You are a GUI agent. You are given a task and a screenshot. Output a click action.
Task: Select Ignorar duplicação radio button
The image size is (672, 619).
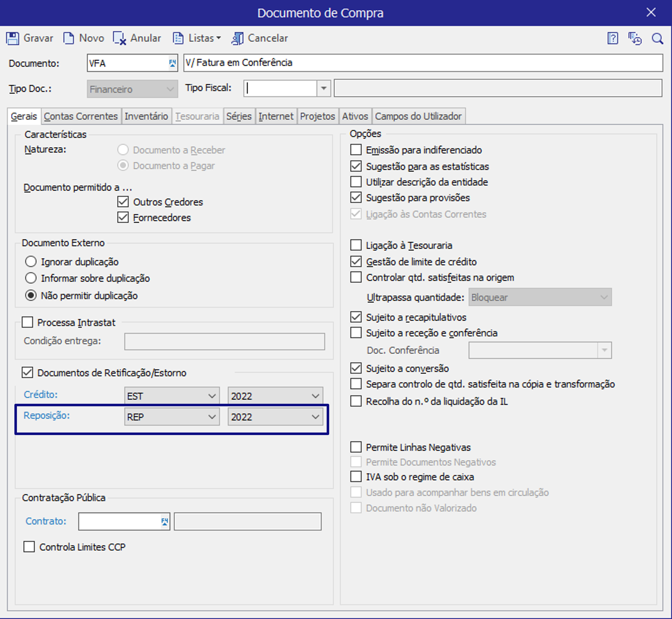tap(31, 262)
